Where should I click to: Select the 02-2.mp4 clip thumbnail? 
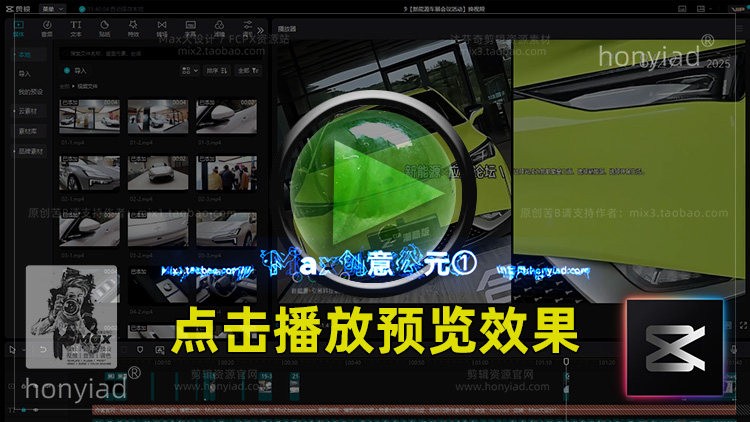[158, 173]
